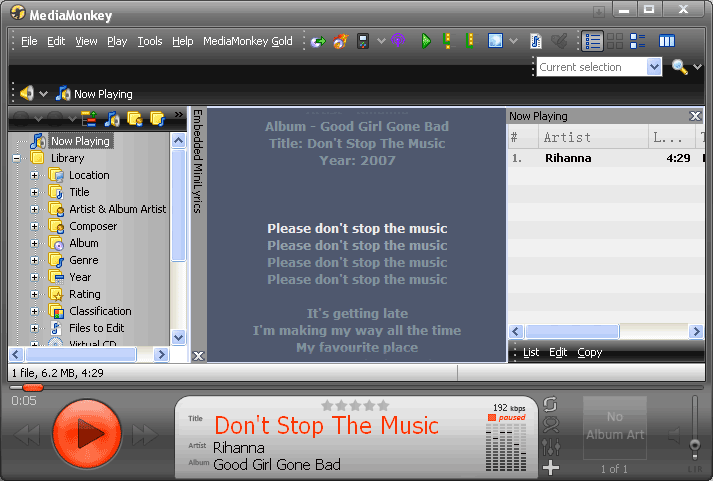Click the white plus icon in player

[x=551, y=467]
